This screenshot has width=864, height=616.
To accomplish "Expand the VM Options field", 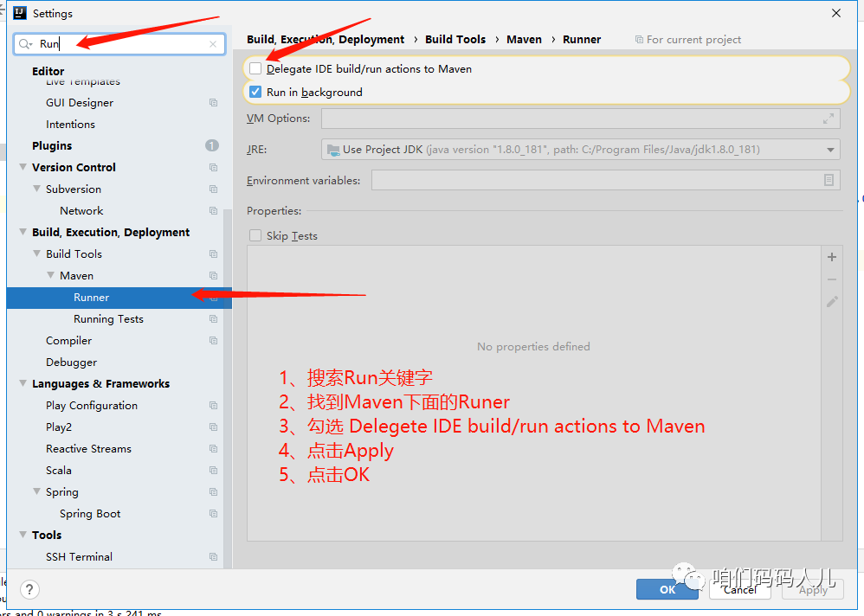I will [x=828, y=119].
